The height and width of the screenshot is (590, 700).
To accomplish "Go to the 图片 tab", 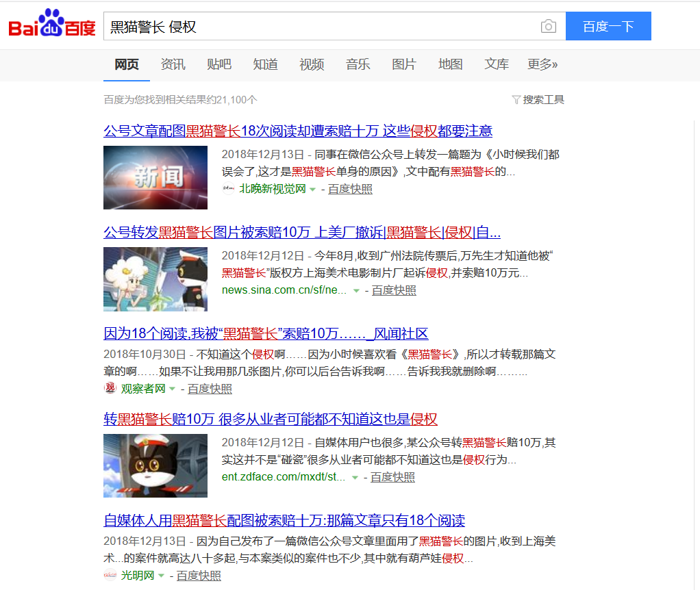I will coord(404,64).
